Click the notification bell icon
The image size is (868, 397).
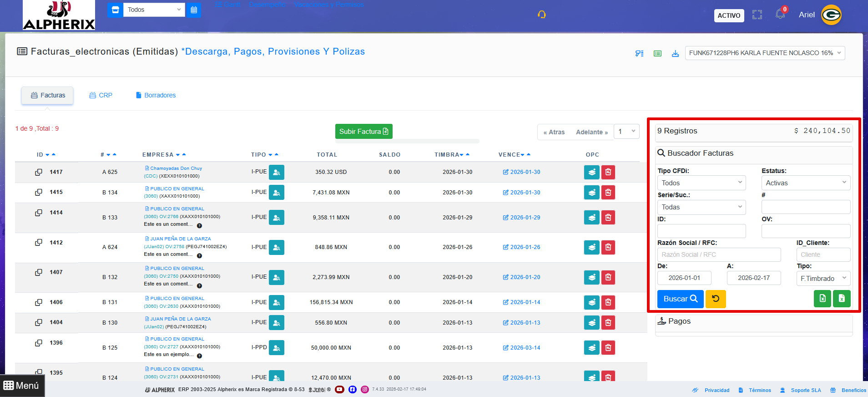780,15
